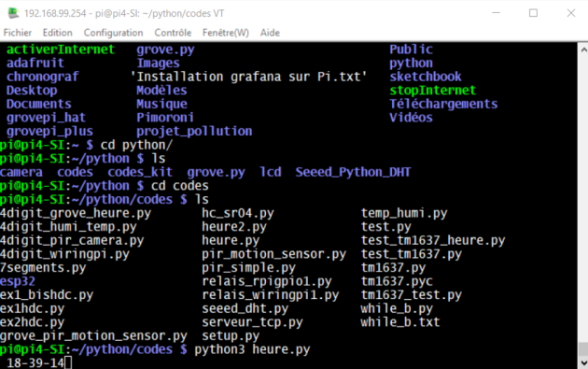Click hc_sr04.py file name
Image resolution: width=588 pixels, height=369 pixels.
coord(238,213)
